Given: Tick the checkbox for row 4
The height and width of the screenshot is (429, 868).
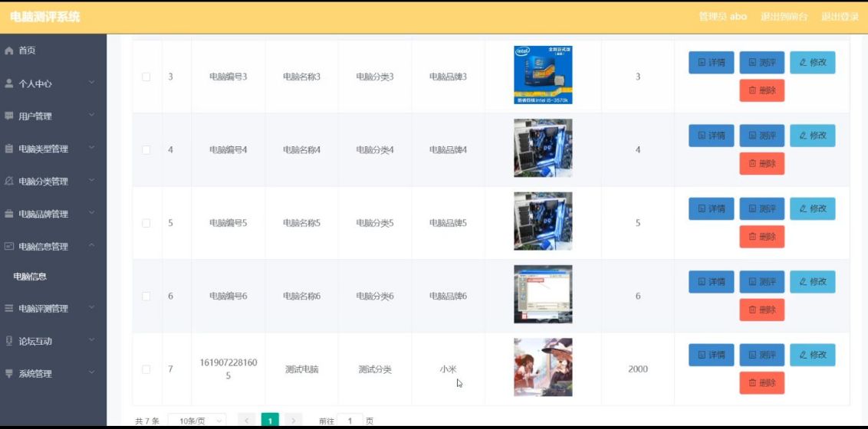Looking at the screenshot, I should point(146,150).
